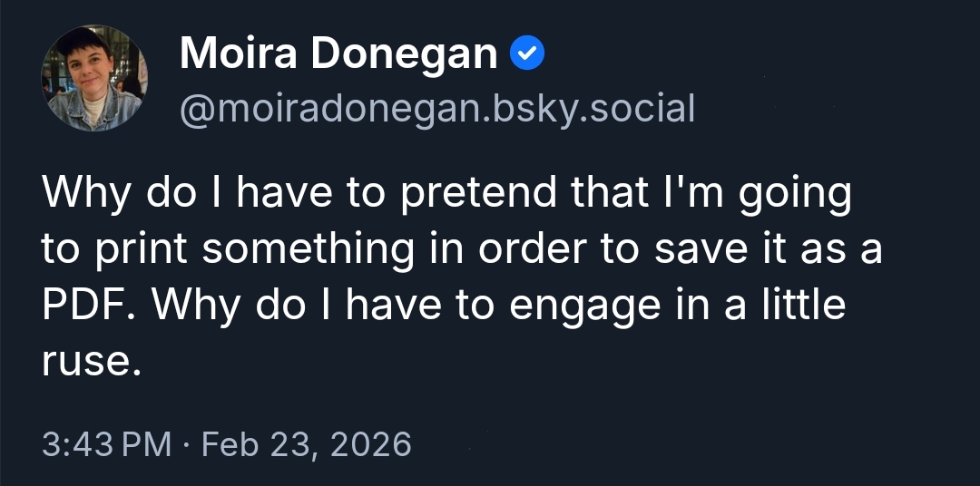Click the word 'ruse.' in the post
The height and width of the screenshot is (486, 980).
click(92, 361)
